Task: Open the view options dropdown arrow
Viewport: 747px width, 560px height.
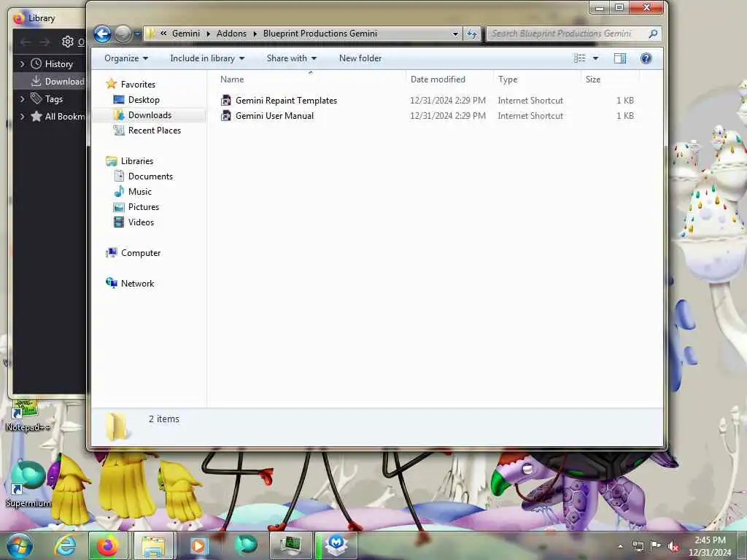Action: (595, 58)
